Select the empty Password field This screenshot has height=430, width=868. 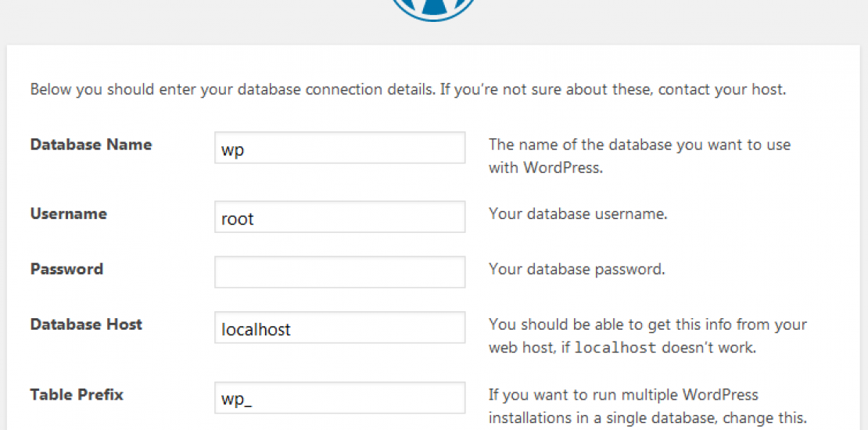[339, 272]
